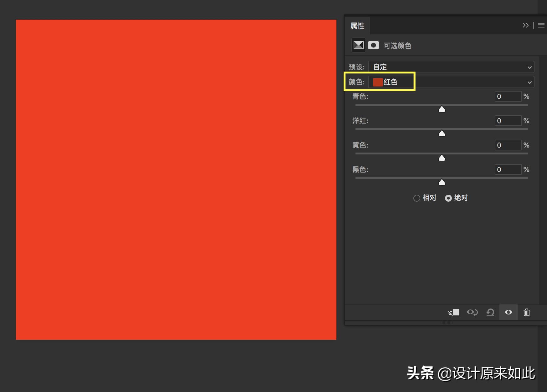
Task: Click the 黑色 slider handle
Action: (x=442, y=182)
